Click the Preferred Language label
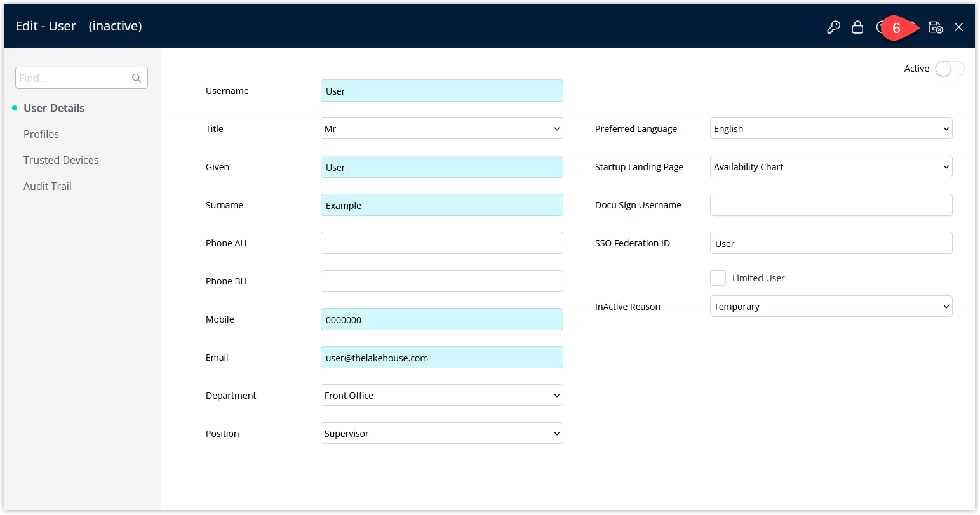Image resolution: width=980 pixels, height=515 pixels. pyautogui.click(x=636, y=129)
